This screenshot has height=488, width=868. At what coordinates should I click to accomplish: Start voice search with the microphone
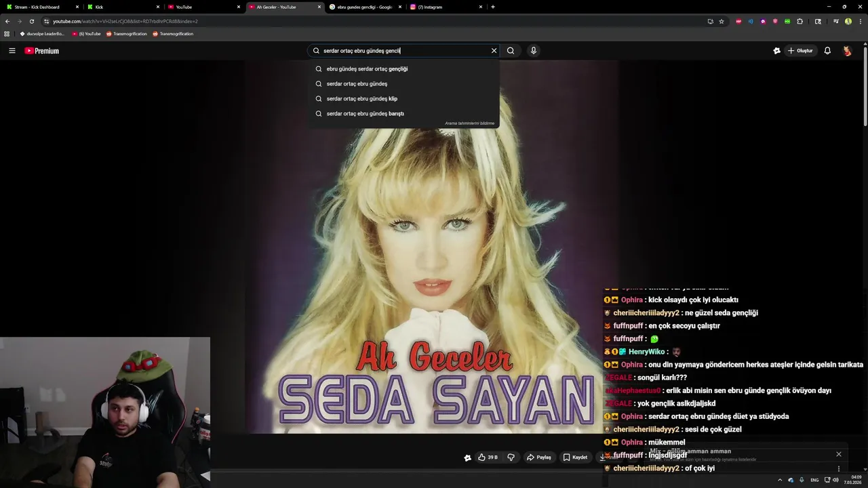coord(534,51)
